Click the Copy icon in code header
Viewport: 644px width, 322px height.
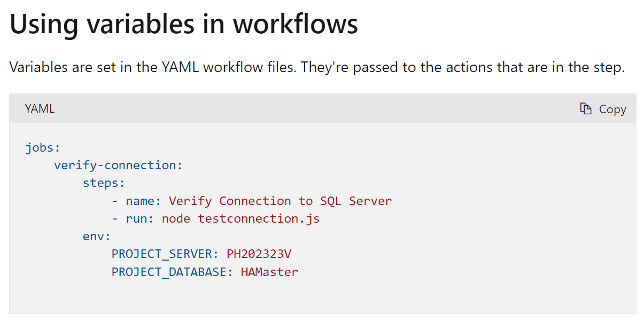point(586,109)
